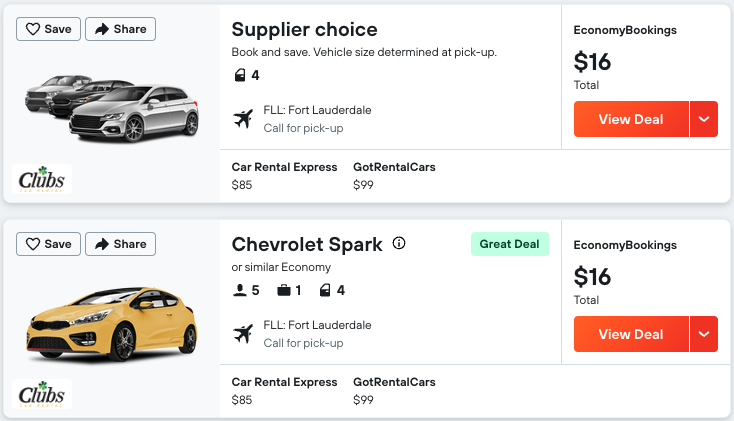Share the Supplier choice listing
This screenshot has width=734, height=421.
pyautogui.click(x=120, y=29)
